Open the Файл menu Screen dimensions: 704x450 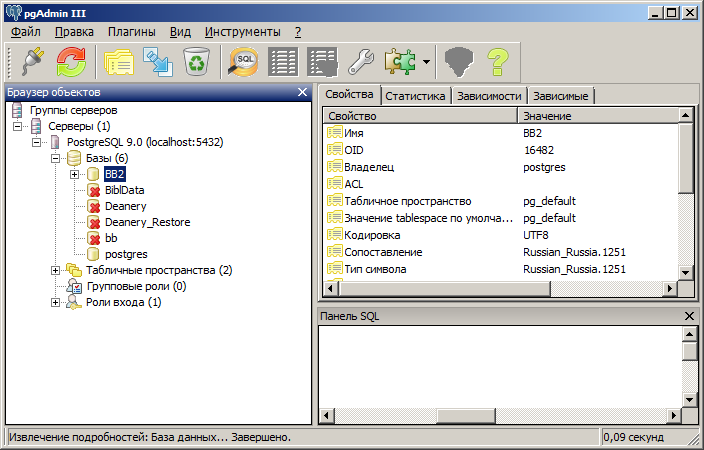pyautogui.click(x=26, y=32)
